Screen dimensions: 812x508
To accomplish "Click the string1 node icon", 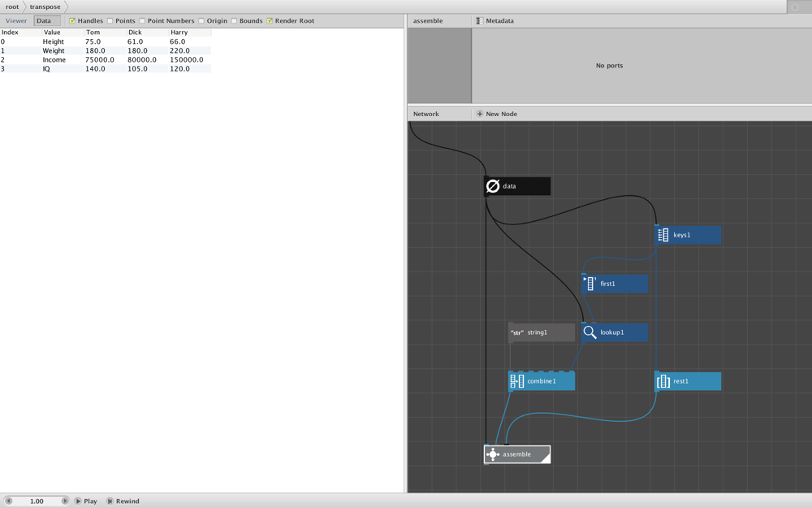I will pyautogui.click(x=516, y=332).
